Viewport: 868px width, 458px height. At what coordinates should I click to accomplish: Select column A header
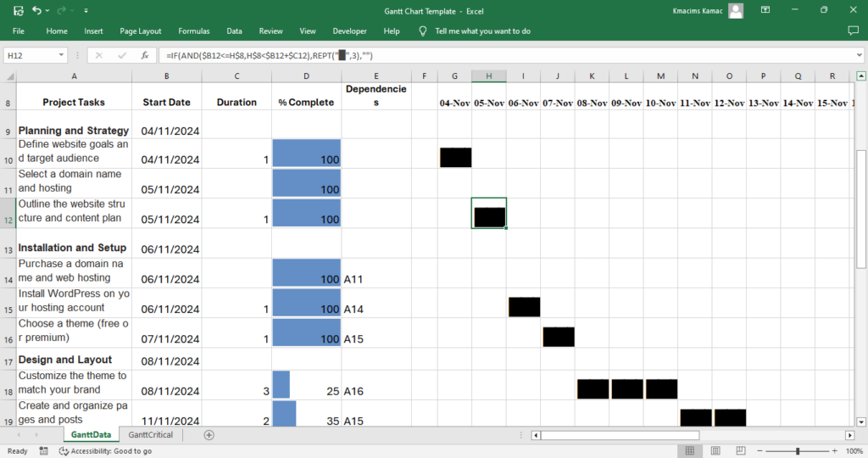(x=75, y=76)
